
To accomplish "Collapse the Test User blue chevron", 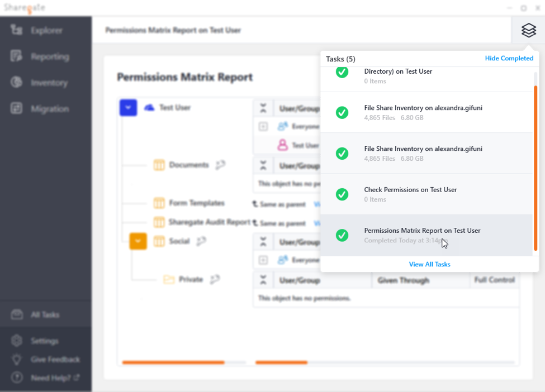I will (128, 108).
